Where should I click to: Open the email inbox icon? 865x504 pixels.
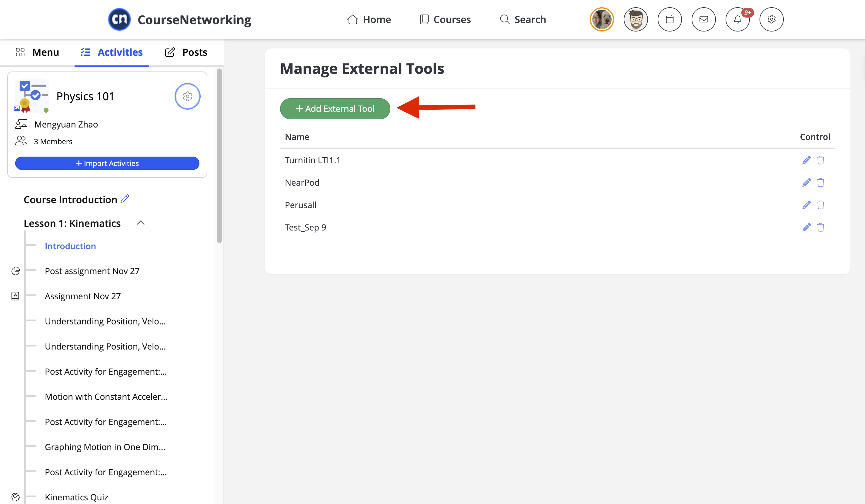click(x=703, y=20)
